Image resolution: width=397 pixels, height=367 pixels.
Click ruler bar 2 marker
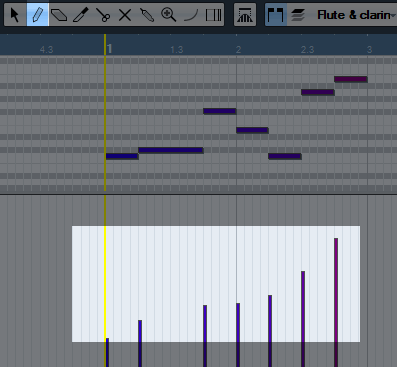238,50
